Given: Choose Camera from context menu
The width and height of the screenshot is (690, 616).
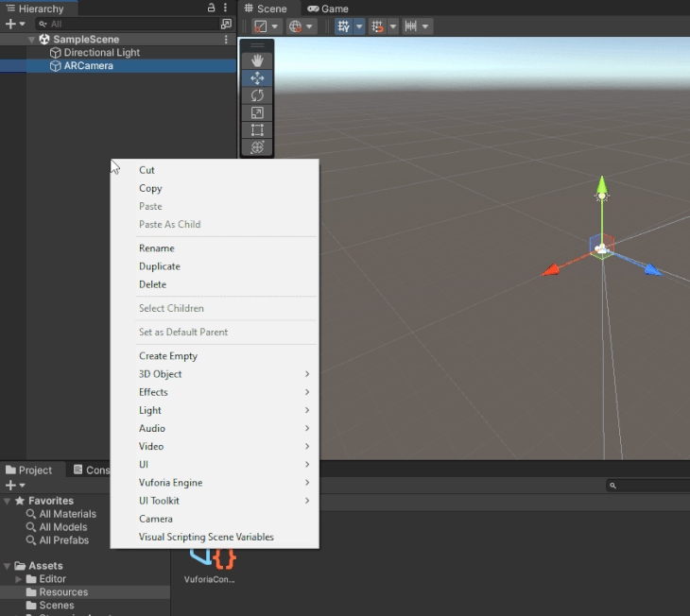Looking at the screenshot, I should click(215, 519).
